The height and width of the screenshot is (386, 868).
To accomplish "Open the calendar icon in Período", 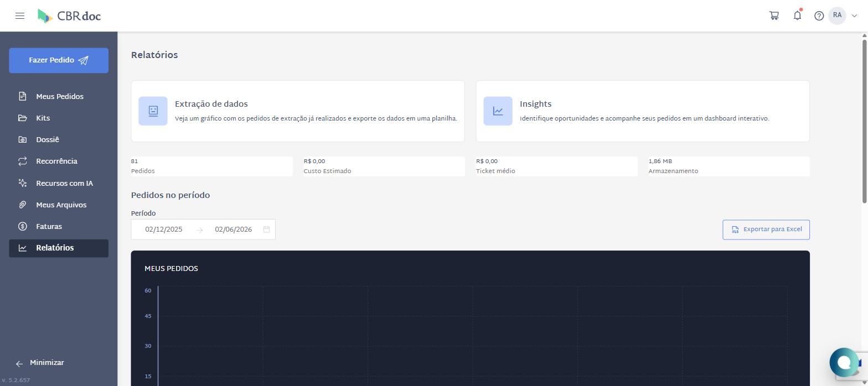I will [266, 229].
